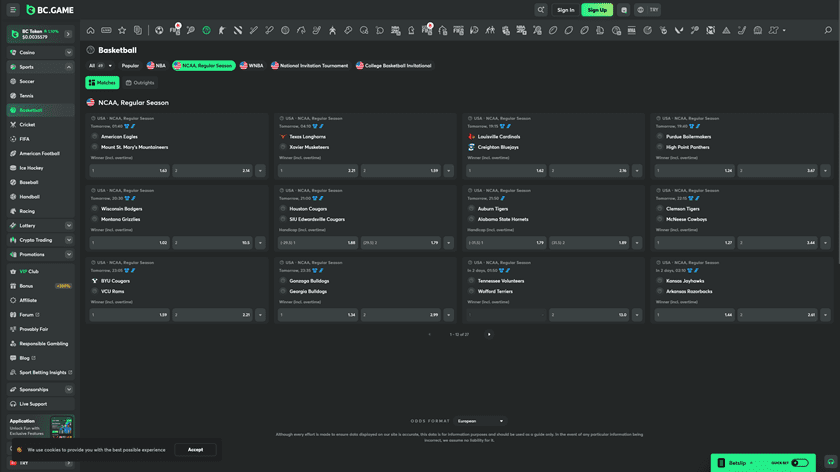
Task: Select the soccer ball sport icon
Action: click(x=159, y=31)
